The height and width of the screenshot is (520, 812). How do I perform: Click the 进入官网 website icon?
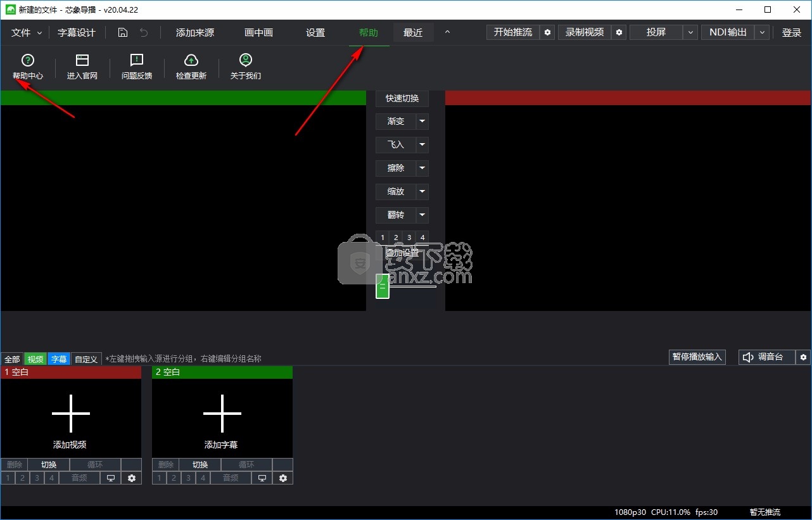coord(82,60)
